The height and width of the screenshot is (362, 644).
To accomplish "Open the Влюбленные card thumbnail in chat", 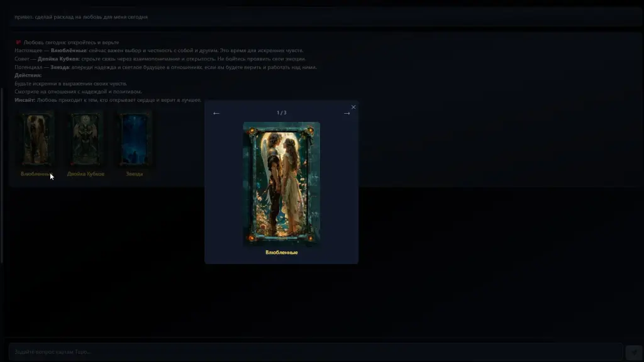I will [x=35, y=140].
